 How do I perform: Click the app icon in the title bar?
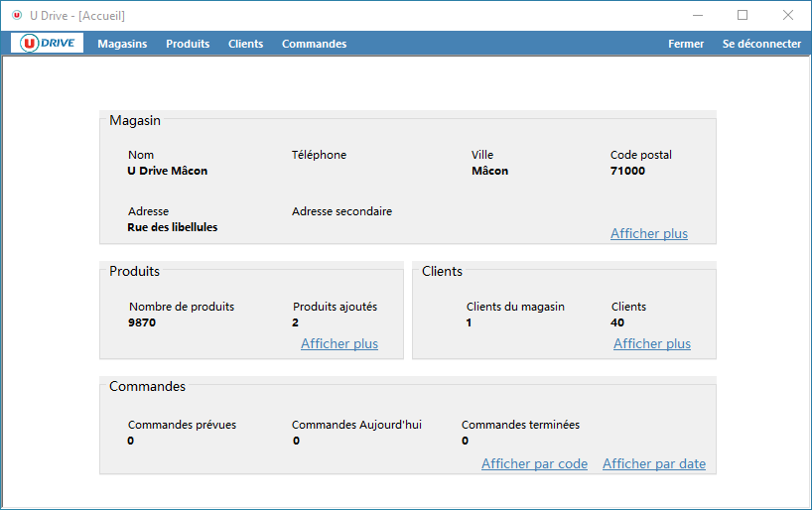point(17,16)
